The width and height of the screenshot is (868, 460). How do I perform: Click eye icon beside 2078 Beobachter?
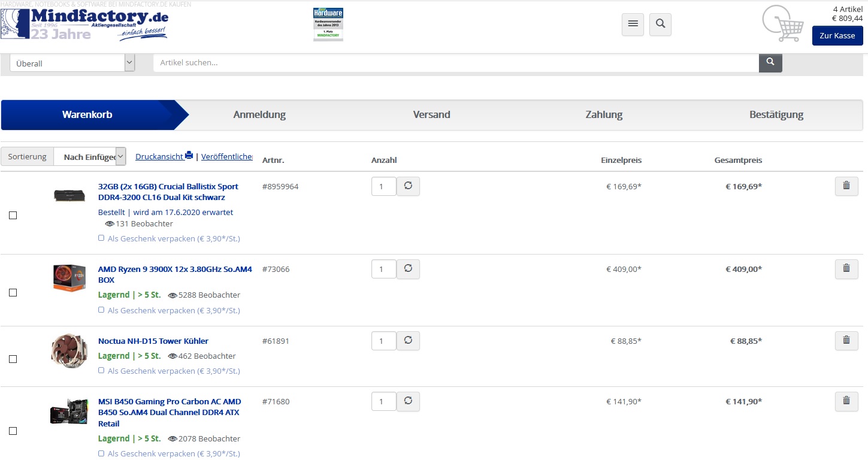pyautogui.click(x=173, y=439)
